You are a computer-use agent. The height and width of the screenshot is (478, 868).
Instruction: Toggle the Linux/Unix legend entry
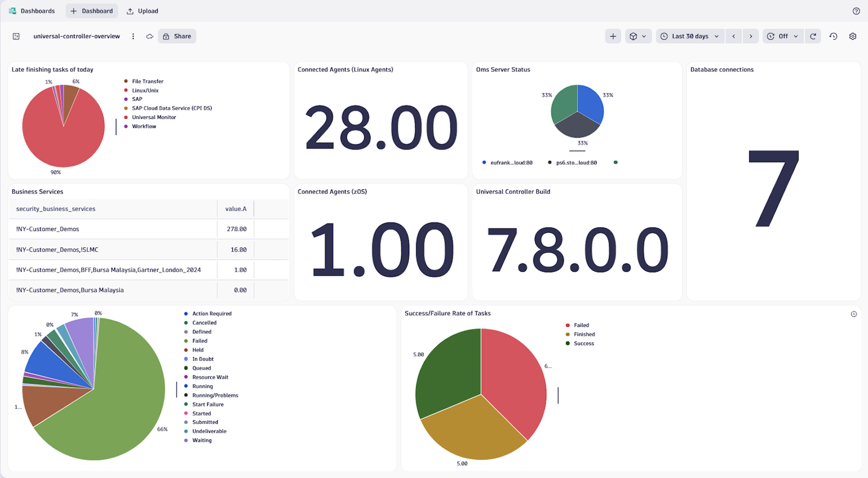pyautogui.click(x=145, y=90)
